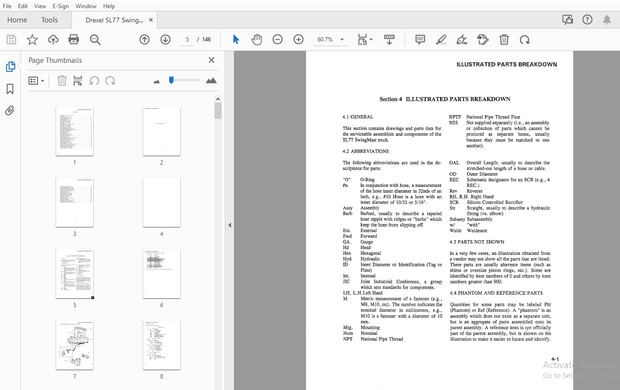Viewport: 620px width, 390px height.
Task: Rotate page with toolbar rotate icon
Action: [525, 40]
